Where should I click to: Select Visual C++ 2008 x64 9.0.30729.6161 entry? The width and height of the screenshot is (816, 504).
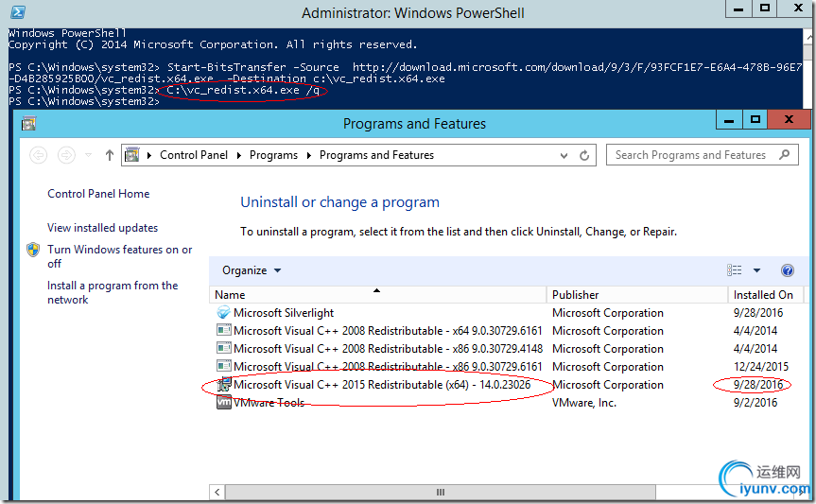point(388,331)
